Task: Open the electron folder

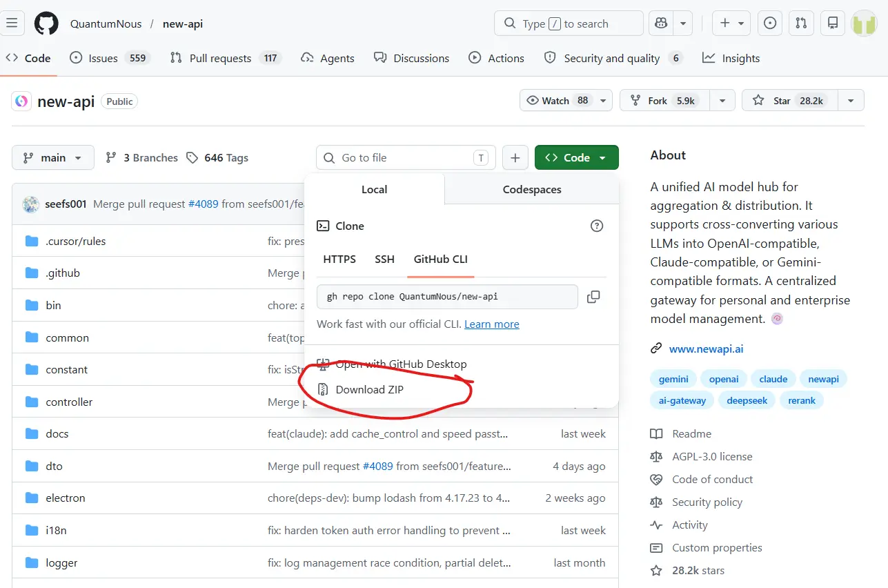Action: pos(66,498)
